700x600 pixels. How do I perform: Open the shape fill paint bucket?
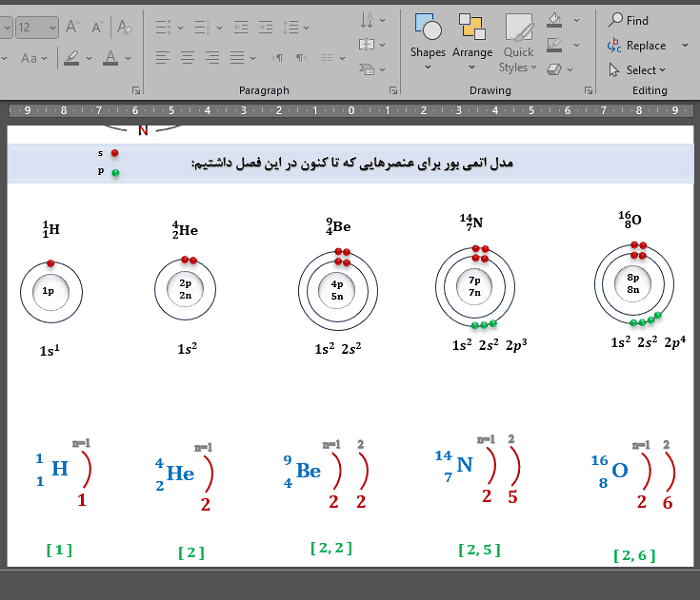point(554,20)
